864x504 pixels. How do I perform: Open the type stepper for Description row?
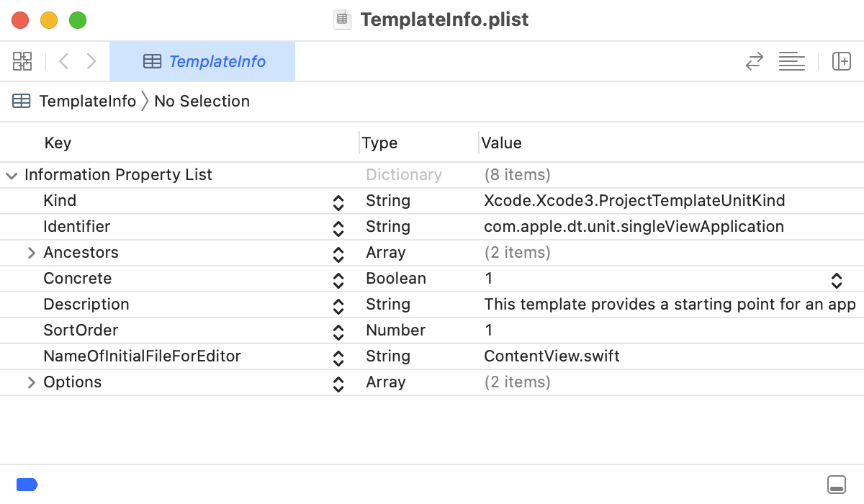338,306
